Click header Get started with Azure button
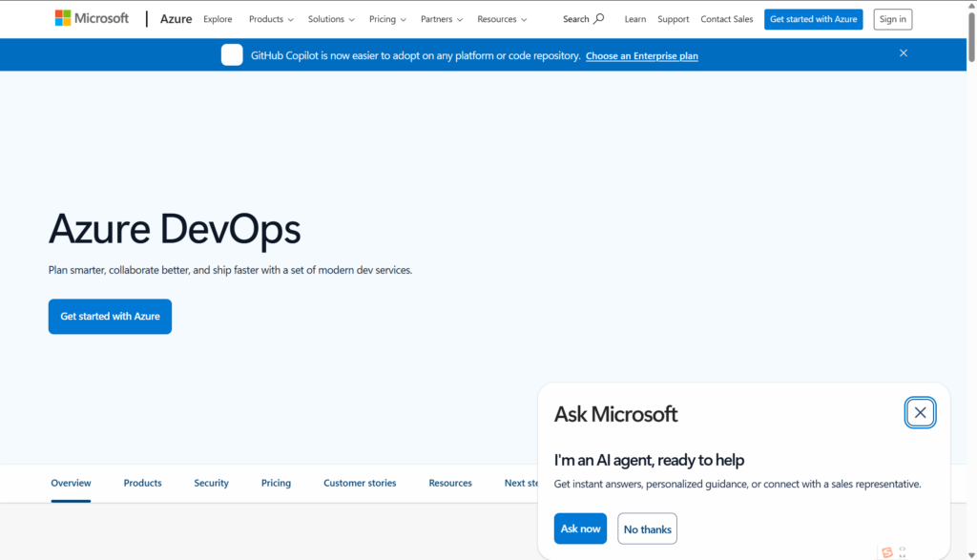This screenshot has height=560, width=977. pyautogui.click(x=813, y=19)
